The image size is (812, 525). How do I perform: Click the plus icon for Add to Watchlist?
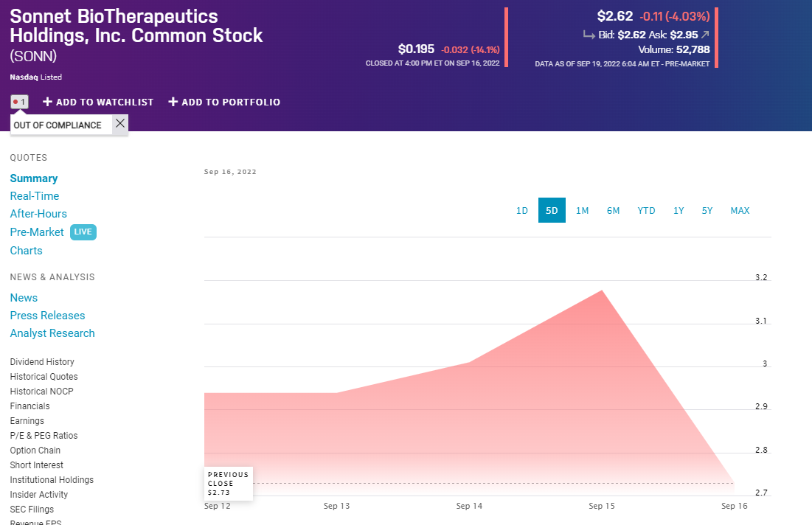click(48, 102)
